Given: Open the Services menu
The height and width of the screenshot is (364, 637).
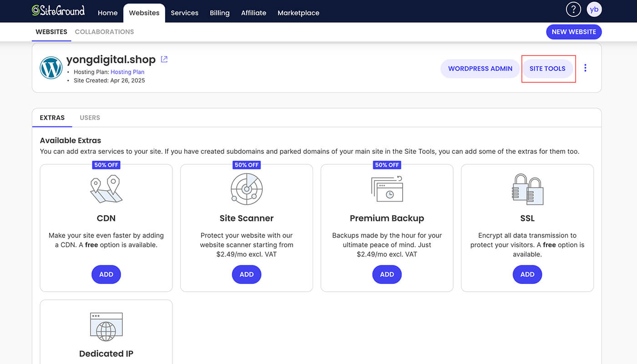Looking at the screenshot, I should [x=184, y=13].
